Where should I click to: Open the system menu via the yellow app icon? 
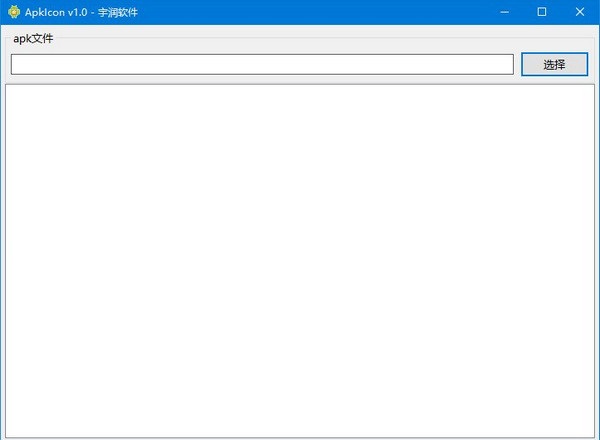(13, 12)
